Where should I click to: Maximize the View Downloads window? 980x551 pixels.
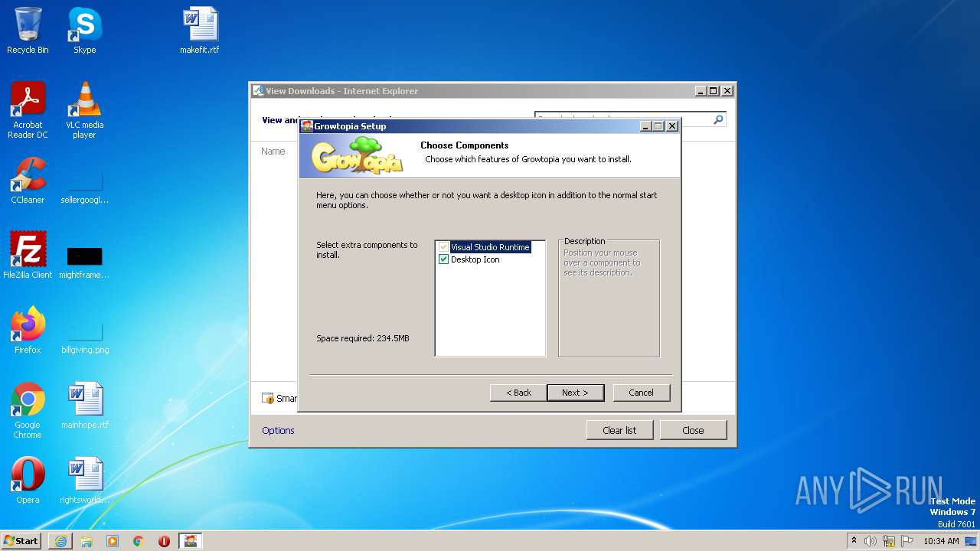coord(714,90)
